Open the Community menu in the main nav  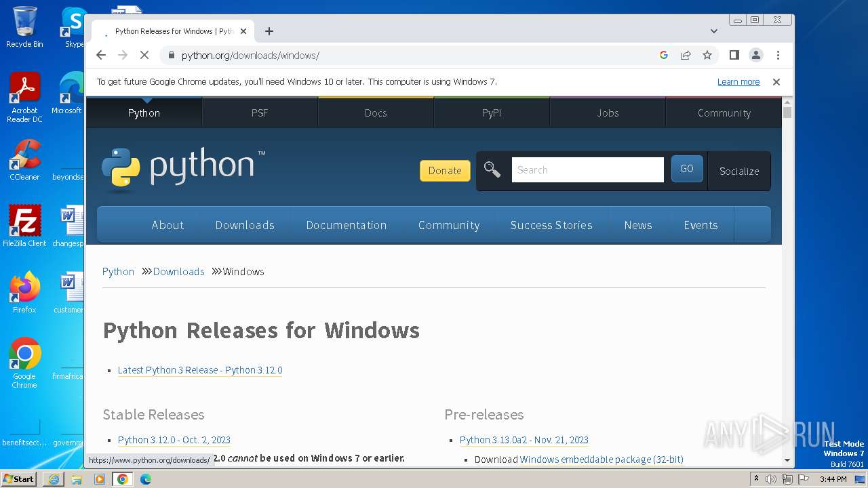pyautogui.click(x=449, y=225)
